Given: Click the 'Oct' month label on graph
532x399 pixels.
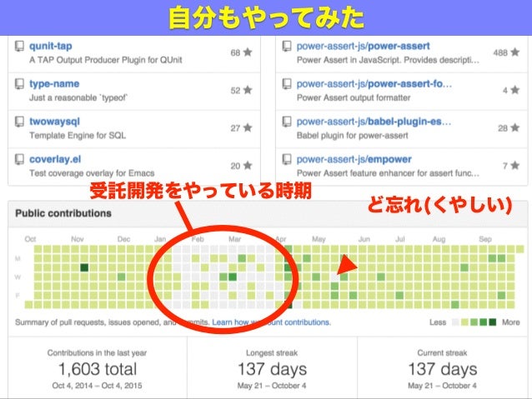Looking at the screenshot, I should (x=30, y=239).
